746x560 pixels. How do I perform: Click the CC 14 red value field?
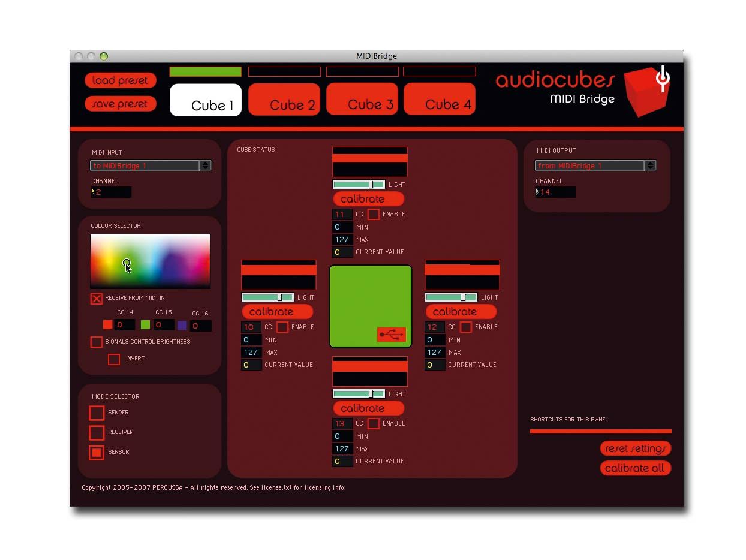(x=125, y=325)
